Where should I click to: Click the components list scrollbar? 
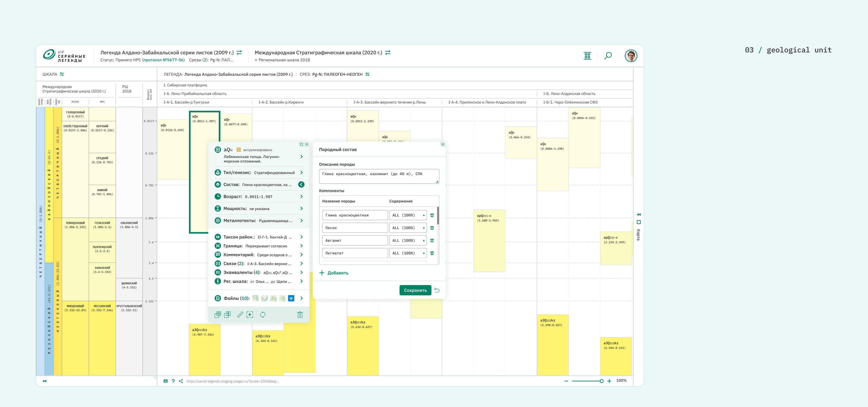[x=438, y=216]
